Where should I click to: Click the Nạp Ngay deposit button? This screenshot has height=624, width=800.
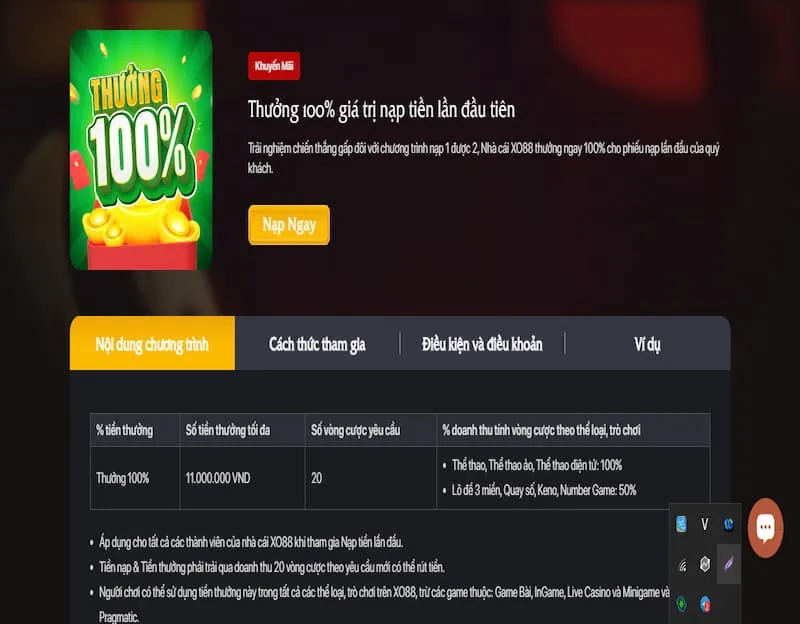[289, 224]
